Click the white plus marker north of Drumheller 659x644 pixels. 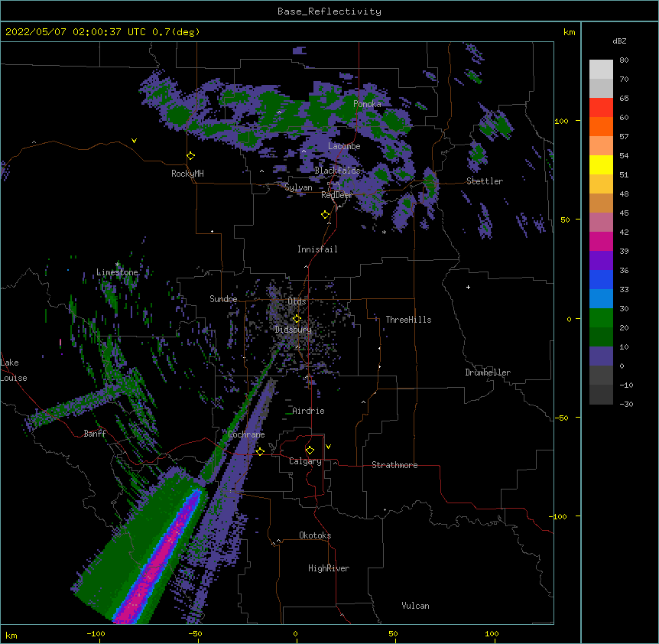[468, 287]
